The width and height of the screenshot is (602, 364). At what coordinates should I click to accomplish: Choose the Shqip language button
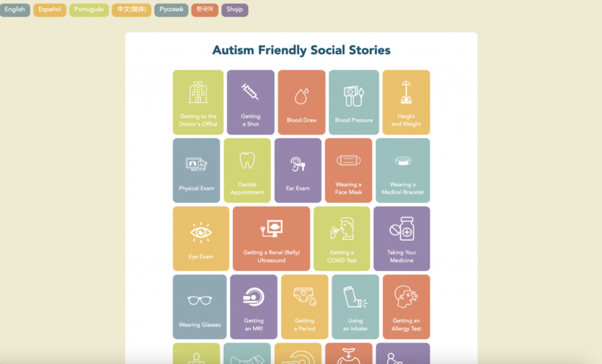(x=235, y=9)
